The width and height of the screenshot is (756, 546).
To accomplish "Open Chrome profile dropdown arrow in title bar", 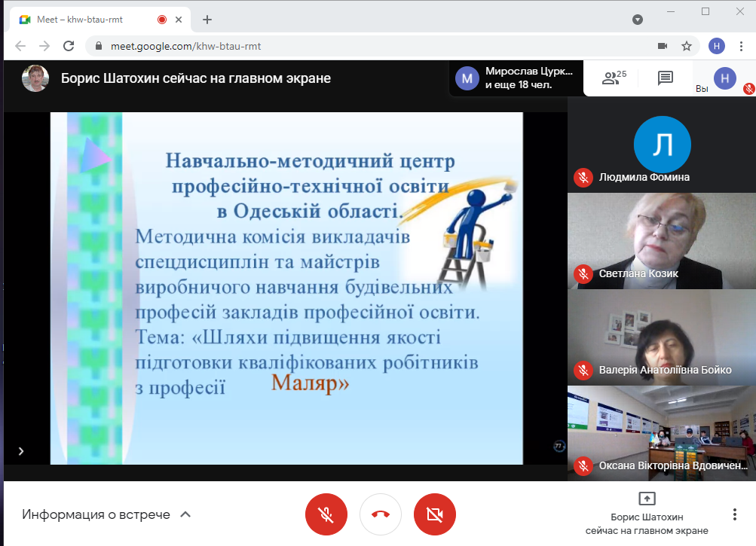I will pyautogui.click(x=638, y=20).
